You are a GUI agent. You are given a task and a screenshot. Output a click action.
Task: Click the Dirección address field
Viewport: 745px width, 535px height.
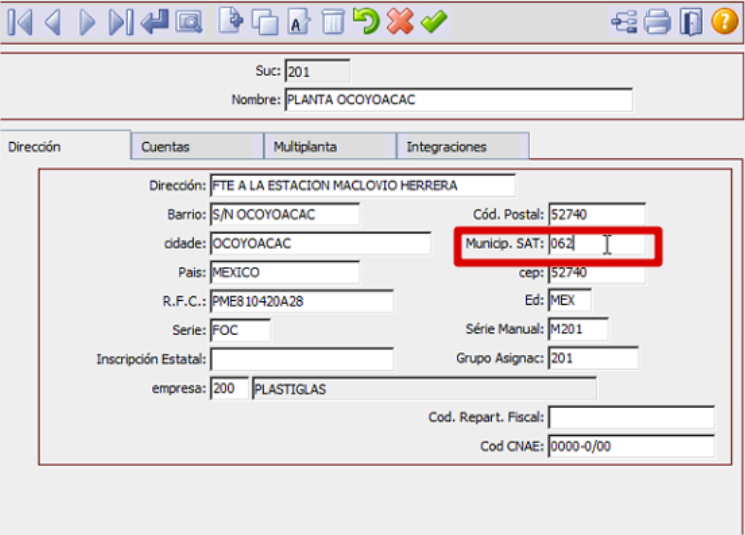pyautogui.click(x=363, y=185)
